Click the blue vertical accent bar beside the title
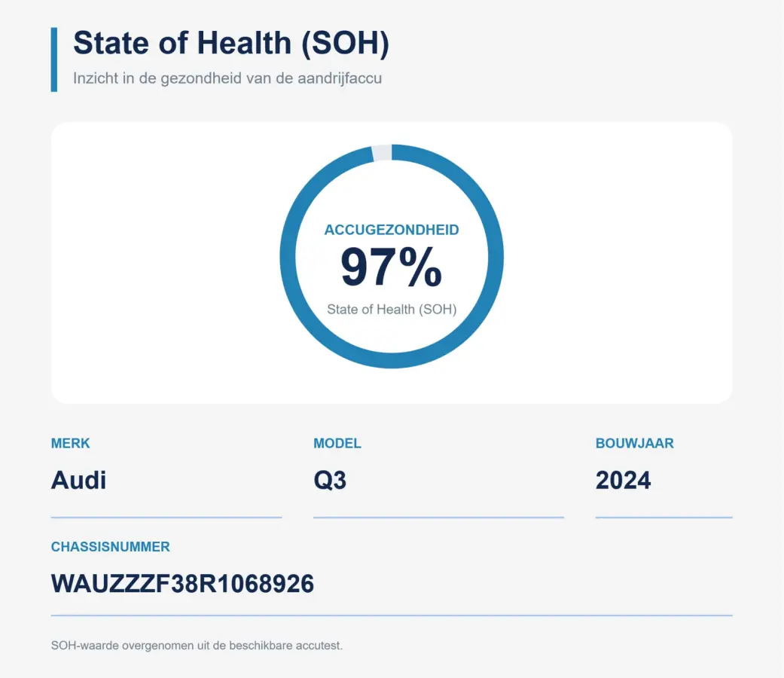 [x=54, y=60]
